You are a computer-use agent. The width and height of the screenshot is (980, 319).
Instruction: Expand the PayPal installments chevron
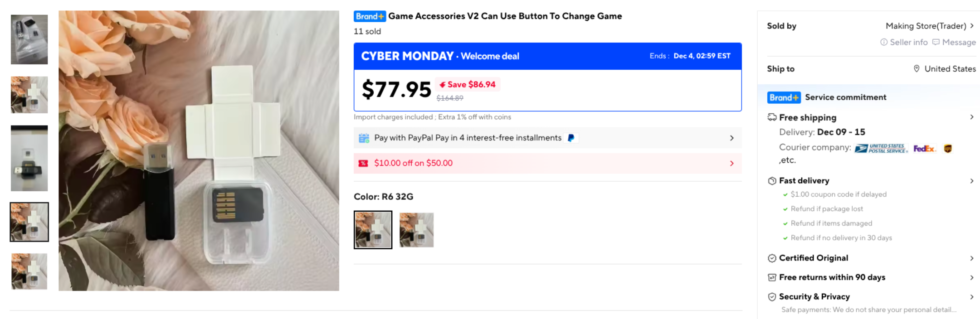(x=731, y=138)
